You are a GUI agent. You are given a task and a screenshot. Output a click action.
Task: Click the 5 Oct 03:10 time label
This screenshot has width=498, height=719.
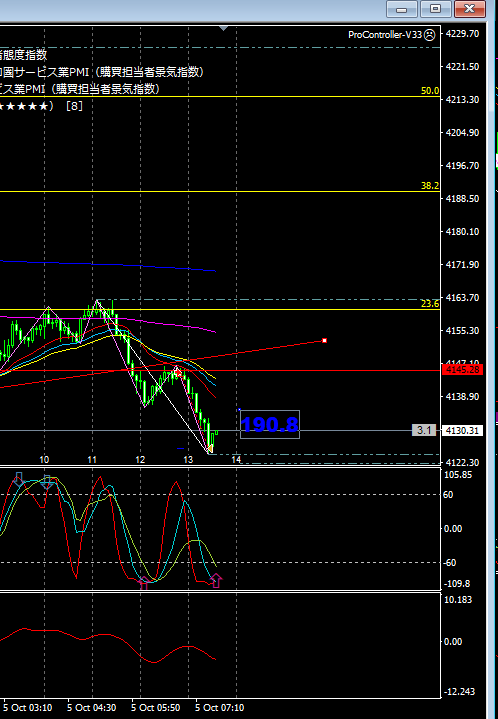(x=28, y=708)
